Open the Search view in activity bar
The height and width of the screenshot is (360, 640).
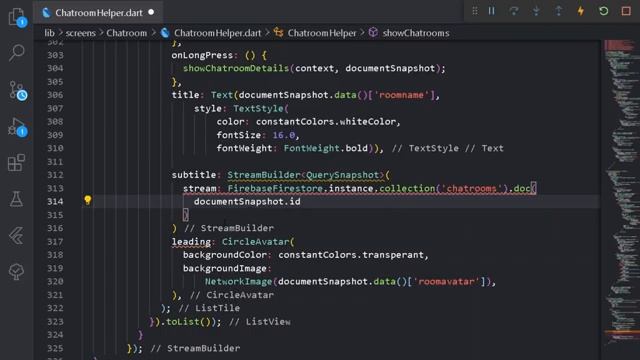tap(17, 53)
